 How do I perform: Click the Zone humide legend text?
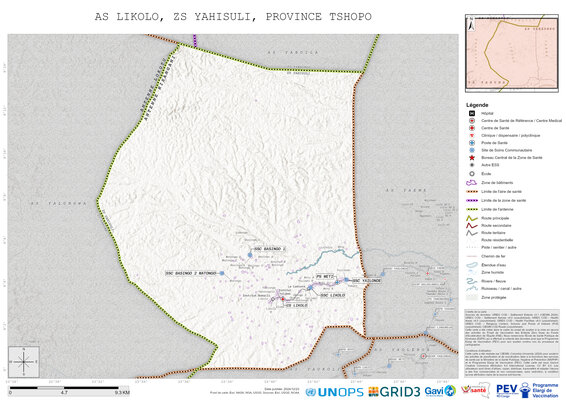tap(492, 272)
